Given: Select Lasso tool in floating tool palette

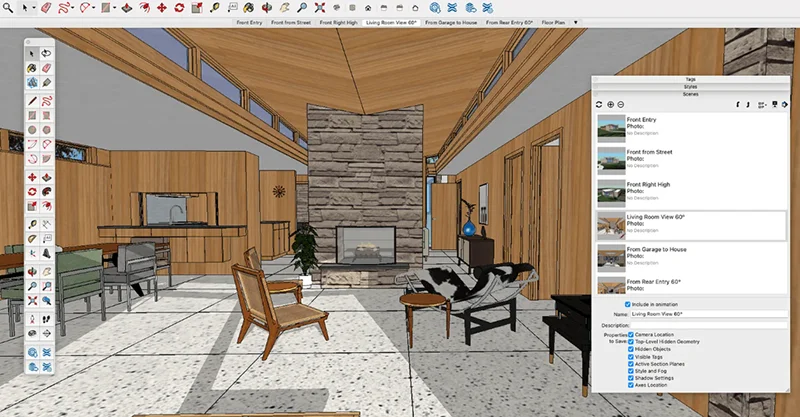Looking at the screenshot, I should point(46,53).
